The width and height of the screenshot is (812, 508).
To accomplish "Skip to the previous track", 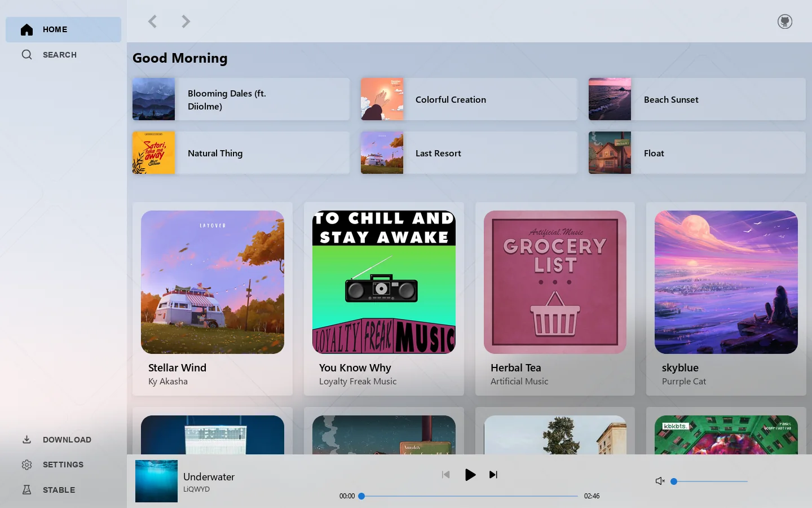I will 446,475.
